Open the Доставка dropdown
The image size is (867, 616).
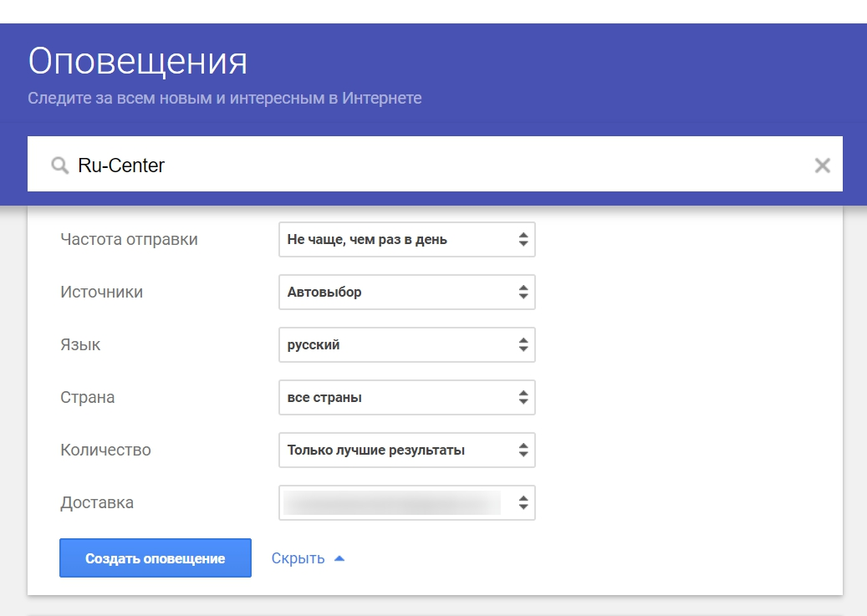pos(407,502)
